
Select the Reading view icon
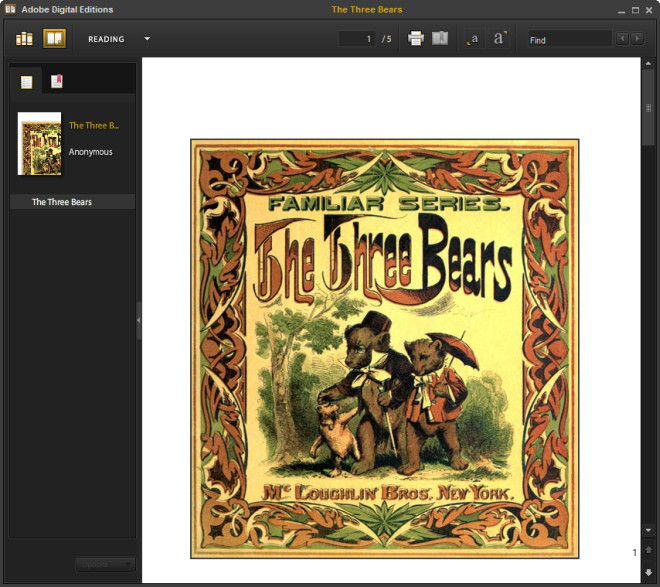click(x=54, y=39)
